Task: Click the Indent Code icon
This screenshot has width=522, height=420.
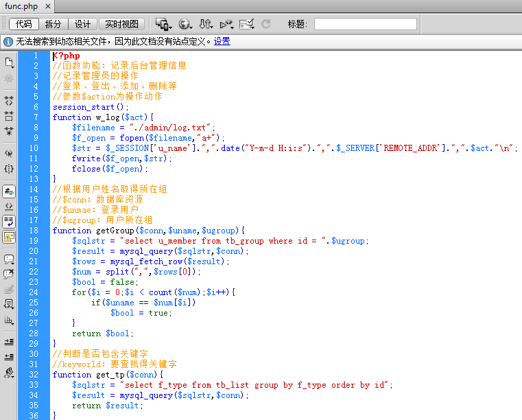Action: click(9, 341)
